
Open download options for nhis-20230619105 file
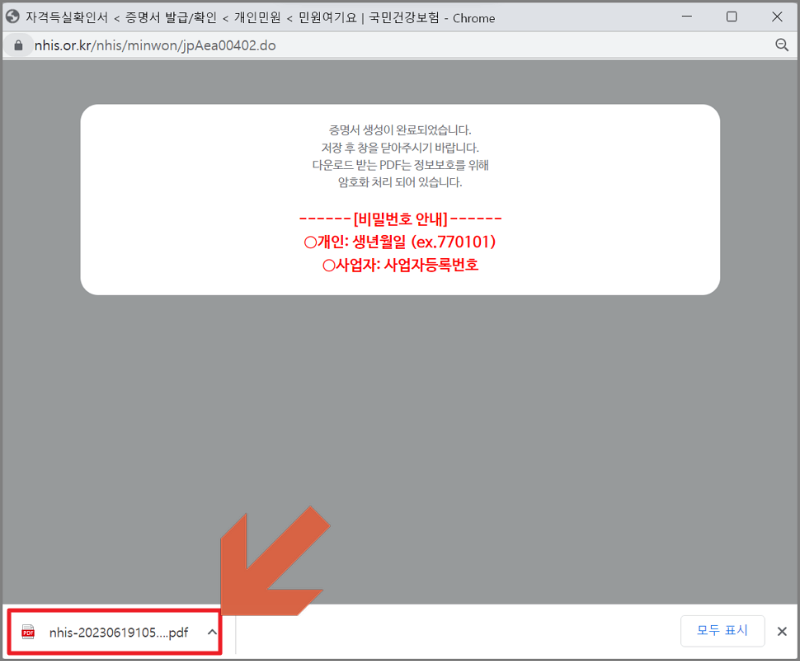tap(210, 632)
